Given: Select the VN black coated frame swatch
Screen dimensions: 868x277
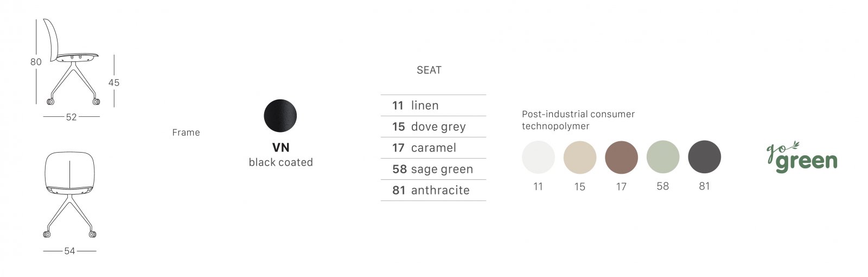Looking at the screenshot, I should [x=280, y=116].
